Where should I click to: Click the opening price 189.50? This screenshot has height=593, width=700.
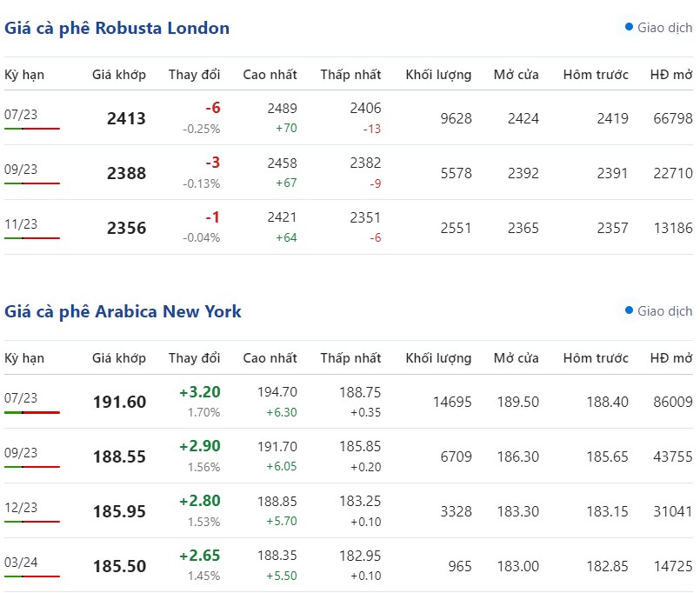pos(518,402)
